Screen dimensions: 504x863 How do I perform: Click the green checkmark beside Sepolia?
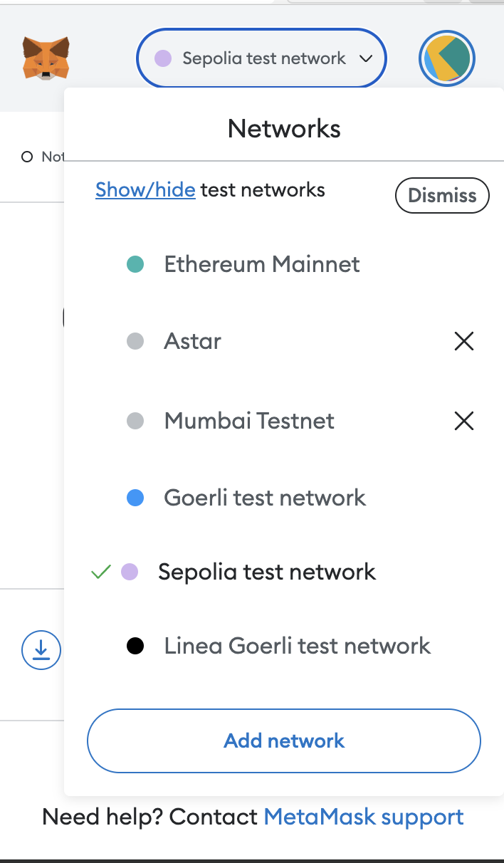[102, 572]
